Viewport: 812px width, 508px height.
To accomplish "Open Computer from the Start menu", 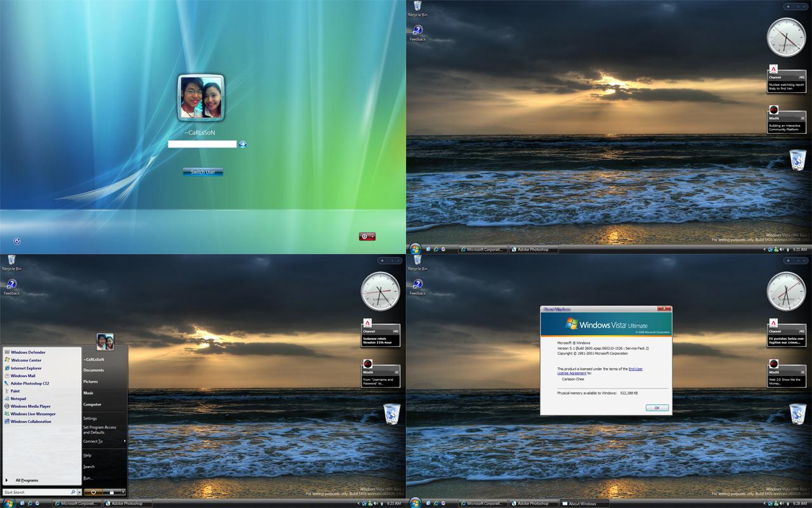I will pos(92,404).
